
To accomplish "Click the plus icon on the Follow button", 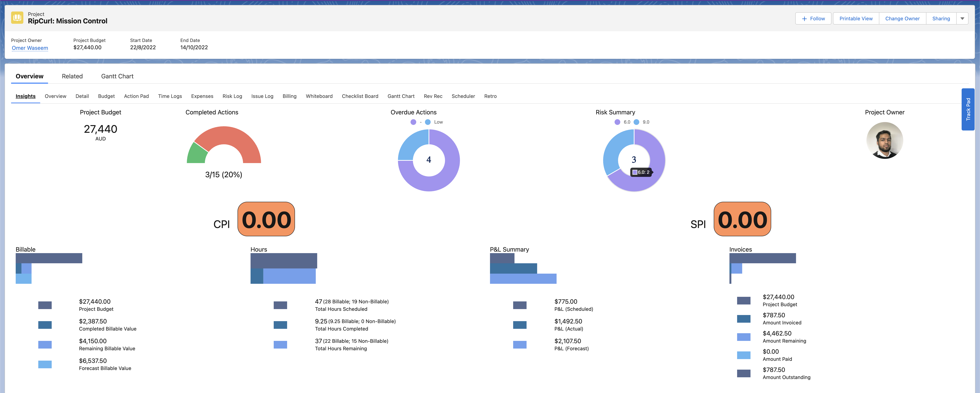I will (804, 18).
